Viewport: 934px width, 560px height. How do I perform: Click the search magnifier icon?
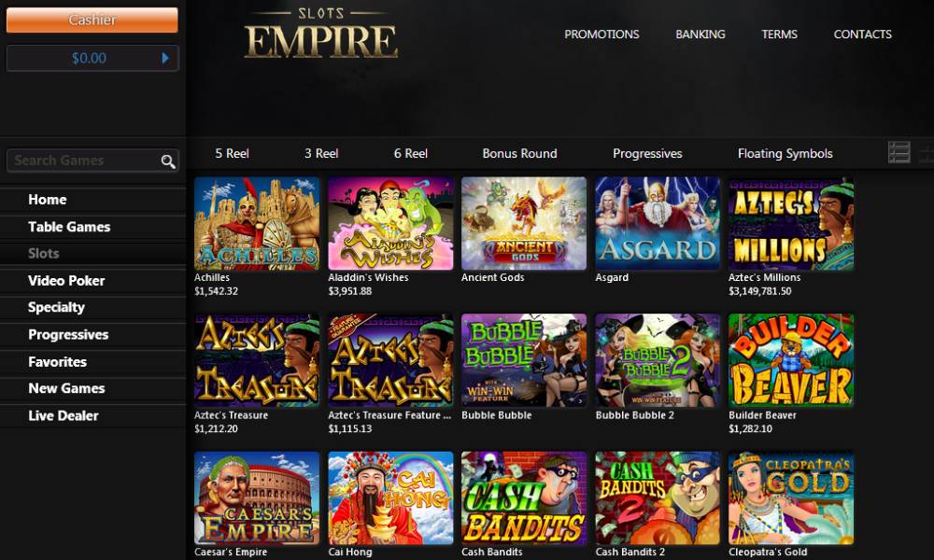(x=168, y=161)
